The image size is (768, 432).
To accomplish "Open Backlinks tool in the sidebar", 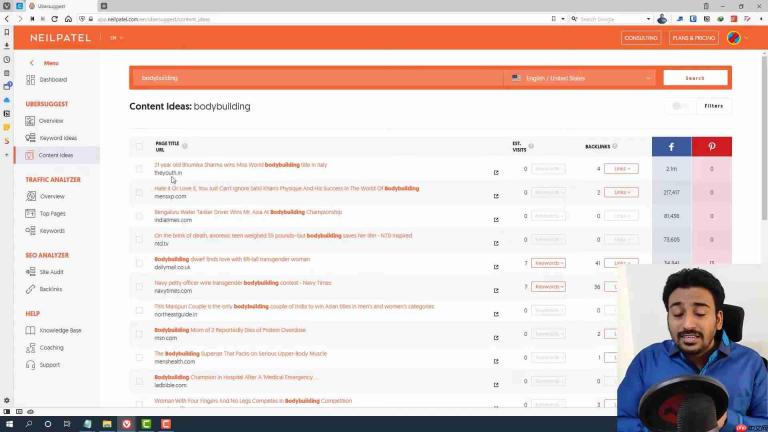I will point(44,289).
